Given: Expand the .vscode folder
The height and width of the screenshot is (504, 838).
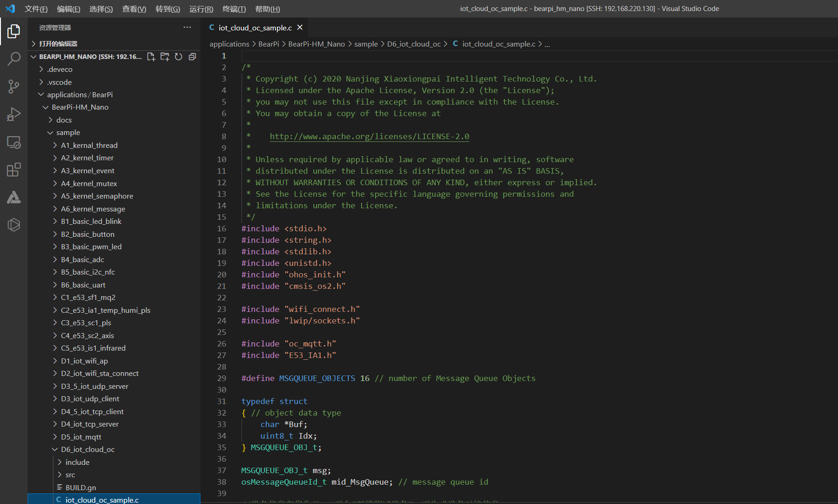Looking at the screenshot, I should click(114, 82).
